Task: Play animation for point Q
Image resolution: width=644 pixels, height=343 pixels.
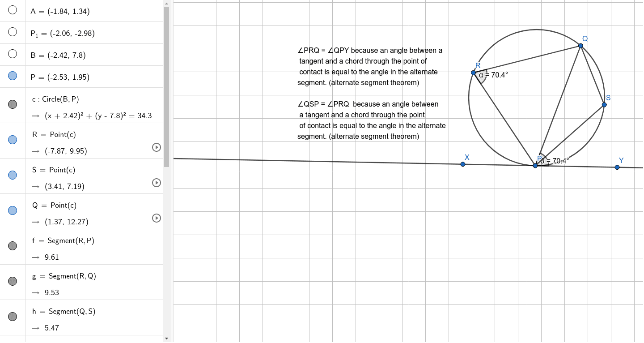Action: pos(157,218)
